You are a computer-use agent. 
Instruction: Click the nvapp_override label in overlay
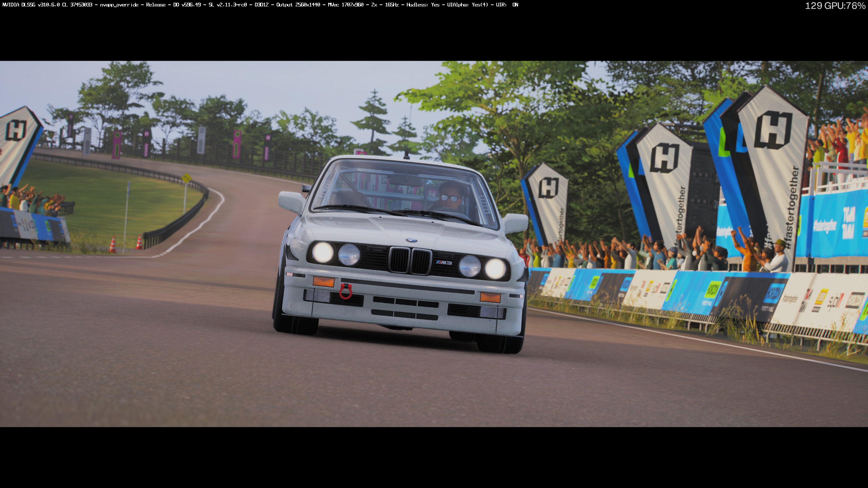(x=119, y=5)
